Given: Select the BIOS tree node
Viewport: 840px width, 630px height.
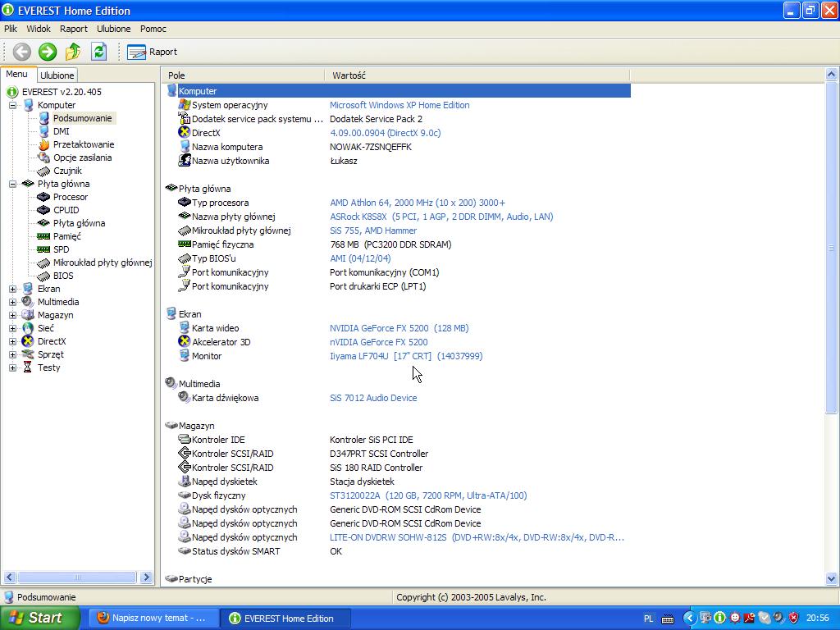Looking at the screenshot, I should pyautogui.click(x=63, y=276).
